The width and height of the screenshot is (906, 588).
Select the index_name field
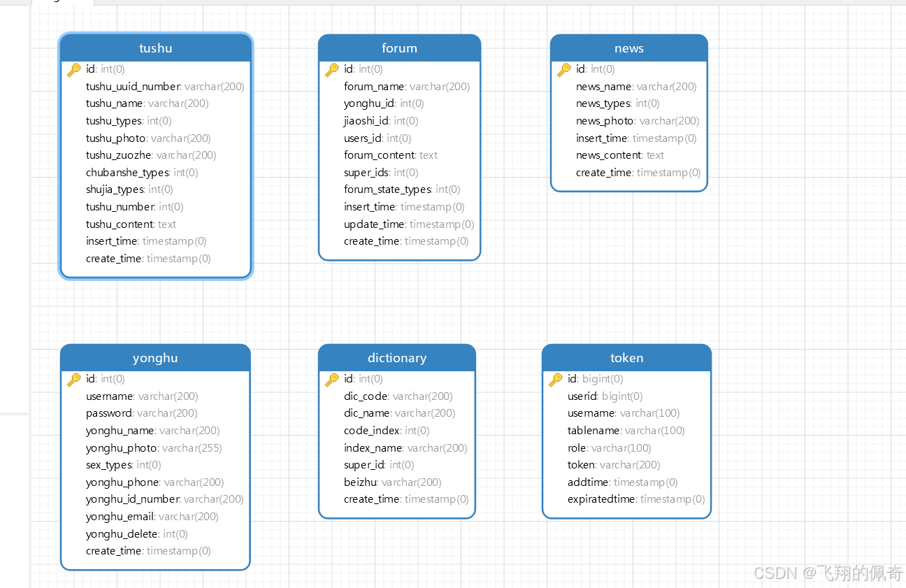coord(405,448)
